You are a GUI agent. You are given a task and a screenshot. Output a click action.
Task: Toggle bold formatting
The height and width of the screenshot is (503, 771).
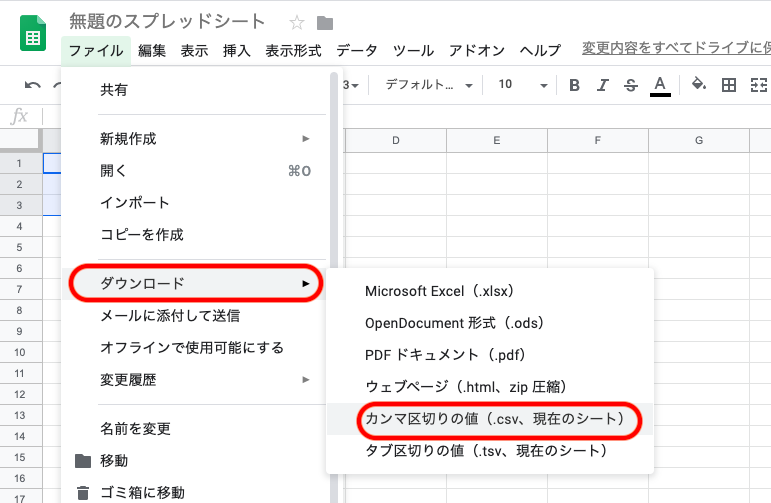click(574, 85)
